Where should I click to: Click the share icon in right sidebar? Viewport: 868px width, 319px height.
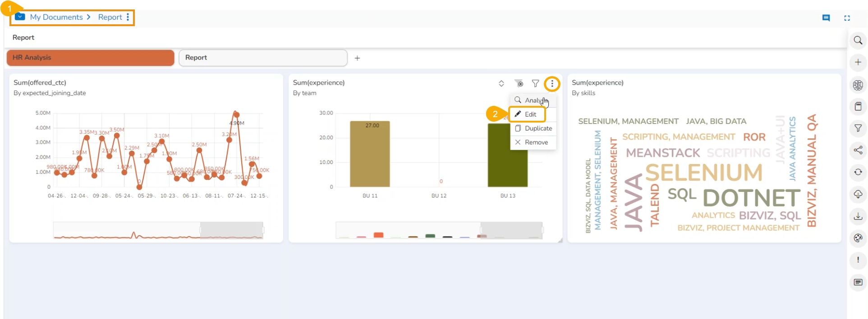[x=858, y=150]
